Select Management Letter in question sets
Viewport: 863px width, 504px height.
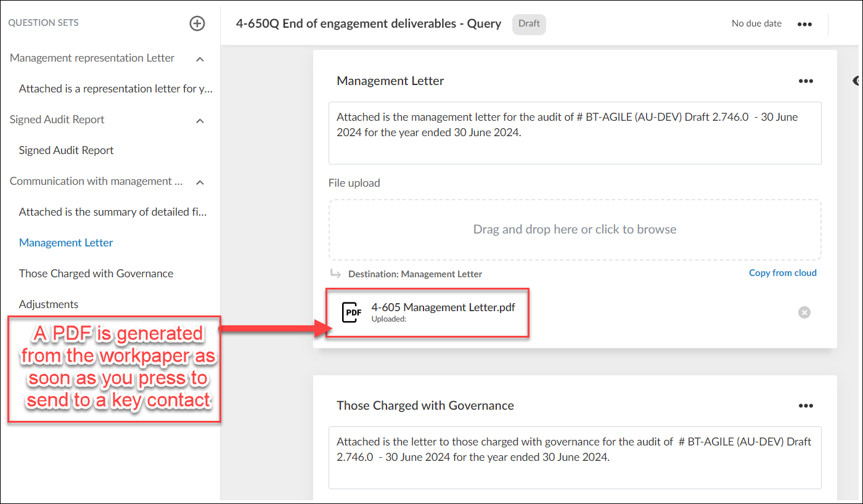(x=66, y=243)
